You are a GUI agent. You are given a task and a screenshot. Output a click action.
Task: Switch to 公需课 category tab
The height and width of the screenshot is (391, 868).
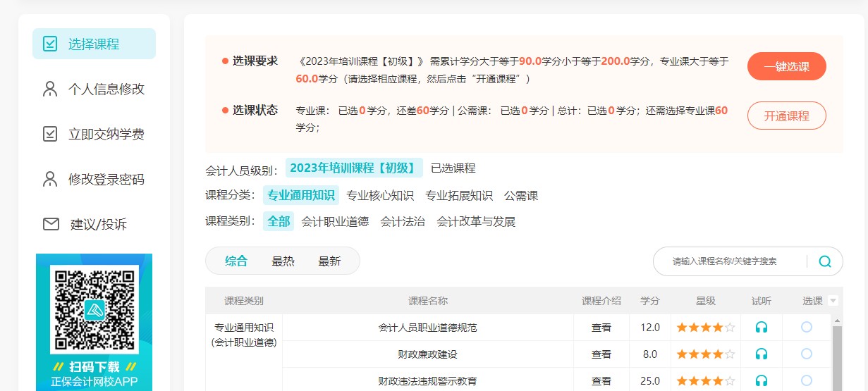tap(521, 195)
